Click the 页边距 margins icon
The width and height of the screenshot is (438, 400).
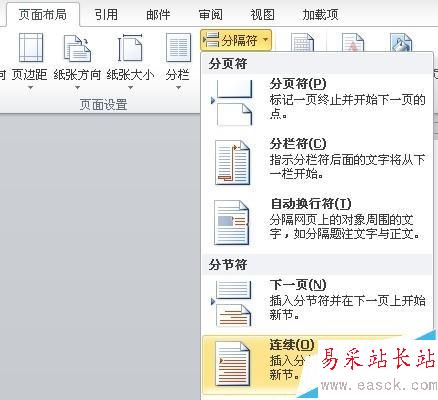click(31, 48)
